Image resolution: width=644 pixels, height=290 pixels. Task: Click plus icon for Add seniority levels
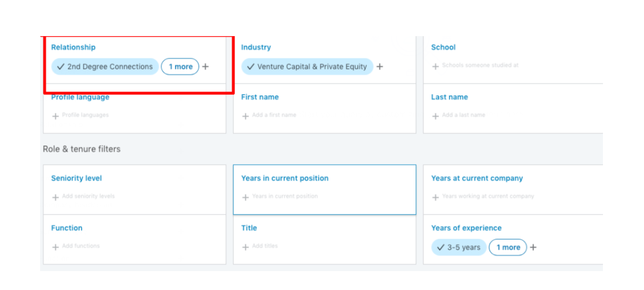(55, 197)
